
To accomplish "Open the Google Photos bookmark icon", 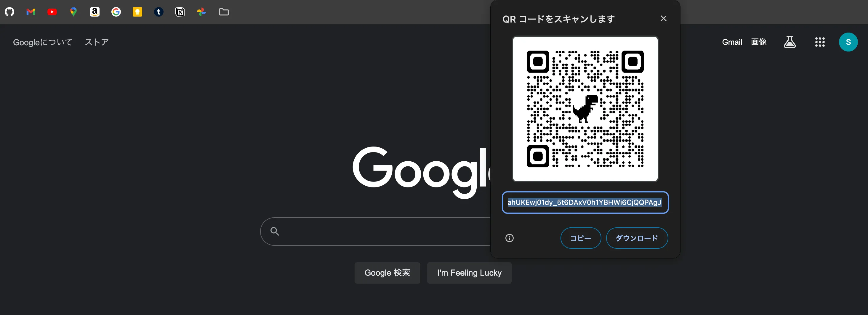I will [201, 12].
